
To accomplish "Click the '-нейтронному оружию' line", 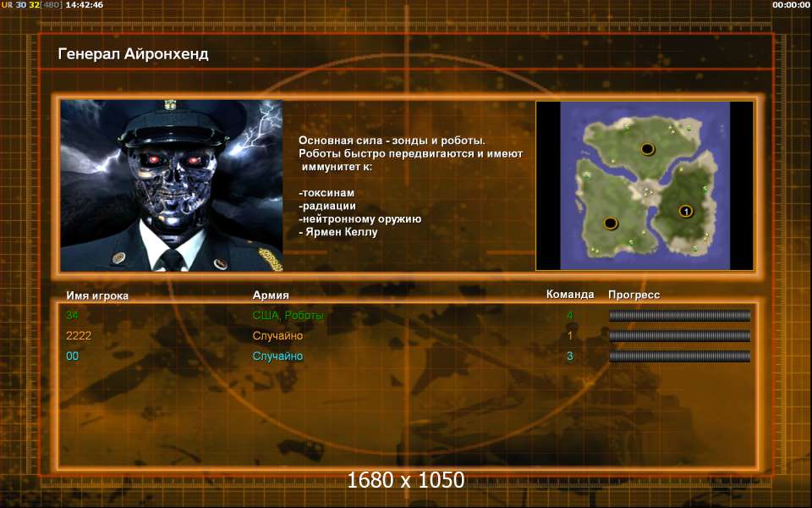I will click(360, 218).
